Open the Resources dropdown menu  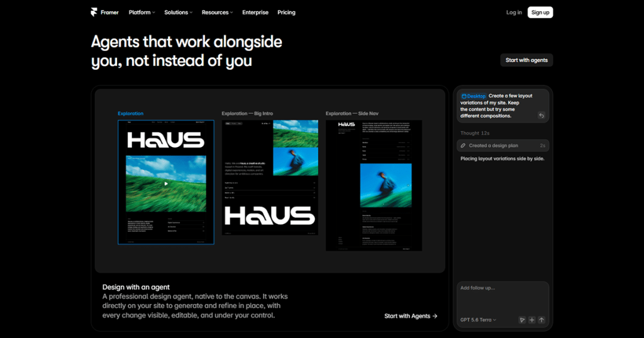217,13
